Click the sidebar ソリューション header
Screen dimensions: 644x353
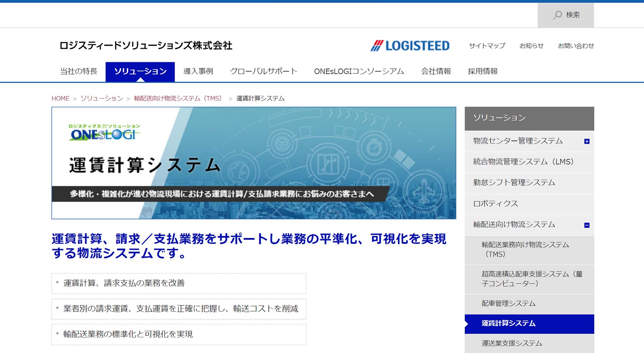pos(529,119)
